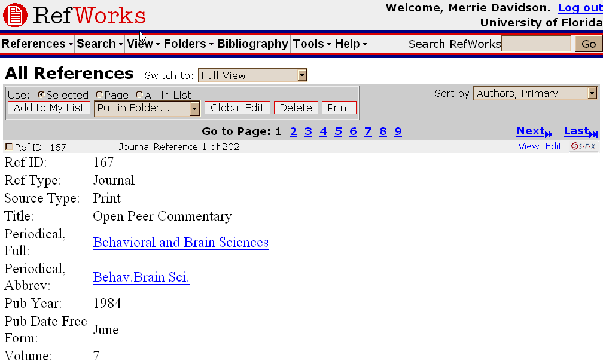
Task: Open the Bibliography menu item
Action: pyautogui.click(x=252, y=44)
